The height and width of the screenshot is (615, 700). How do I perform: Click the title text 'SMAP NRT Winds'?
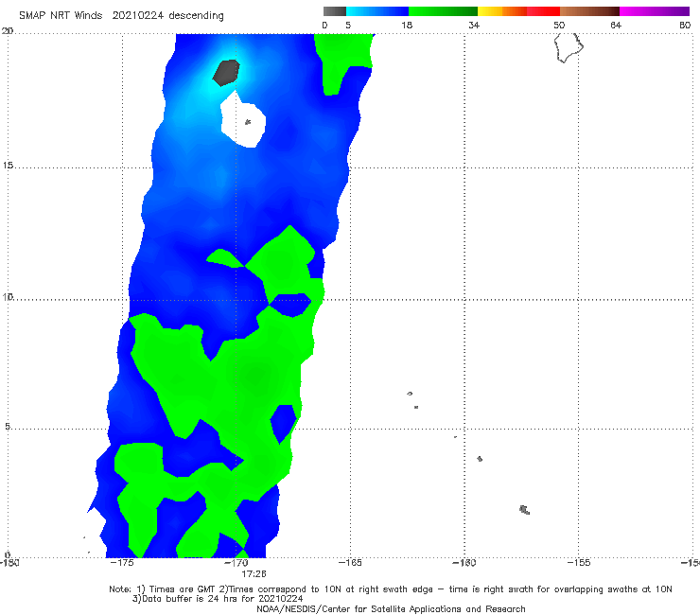coord(61,15)
